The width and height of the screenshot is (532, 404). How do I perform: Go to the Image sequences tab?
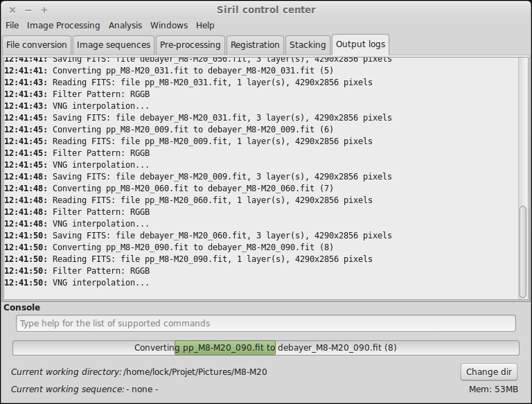point(114,45)
